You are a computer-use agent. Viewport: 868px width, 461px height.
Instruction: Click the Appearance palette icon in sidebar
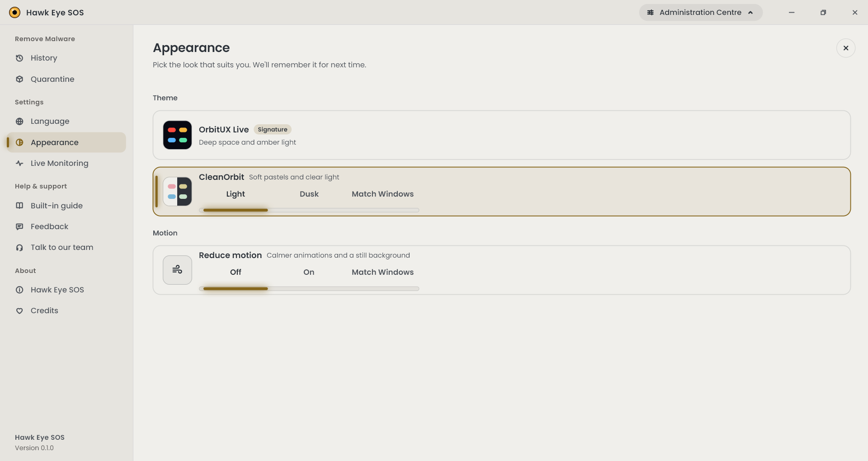click(19, 142)
